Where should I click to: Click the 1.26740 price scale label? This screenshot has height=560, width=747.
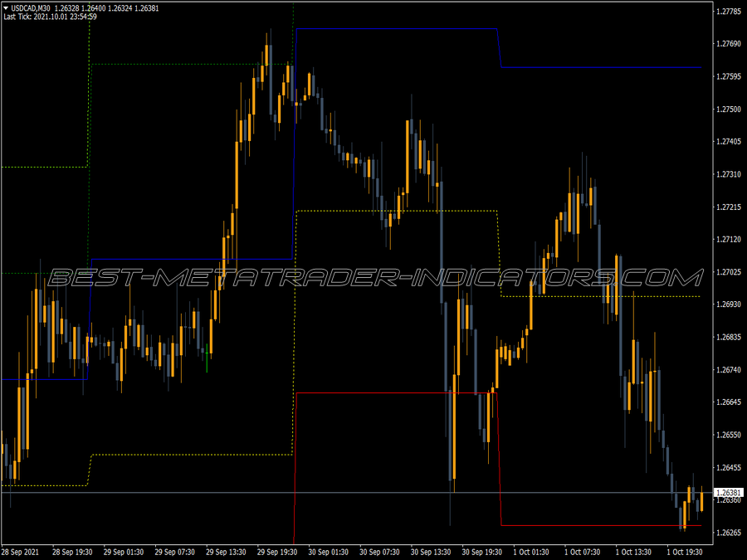[x=729, y=369]
